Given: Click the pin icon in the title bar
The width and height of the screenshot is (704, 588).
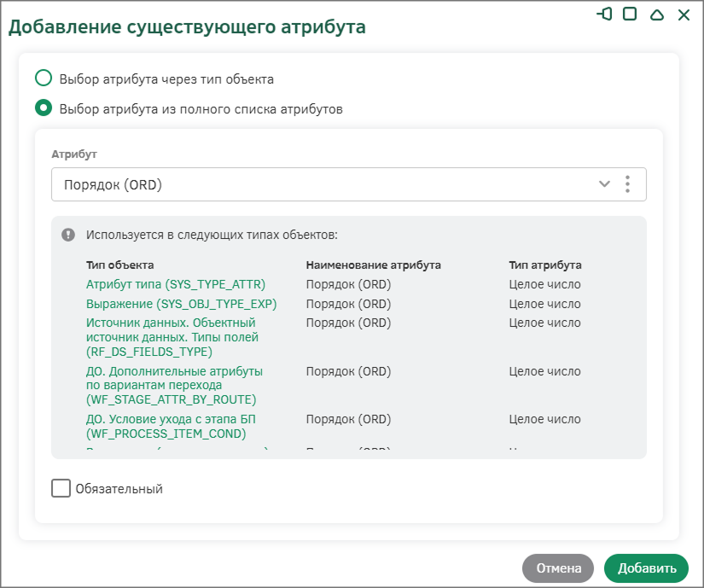Looking at the screenshot, I should tap(604, 15).
